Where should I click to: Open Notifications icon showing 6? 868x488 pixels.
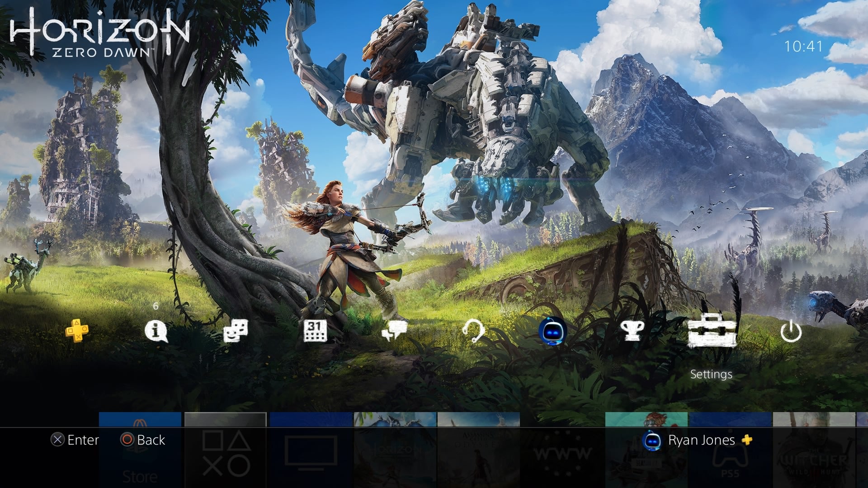(x=156, y=332)
